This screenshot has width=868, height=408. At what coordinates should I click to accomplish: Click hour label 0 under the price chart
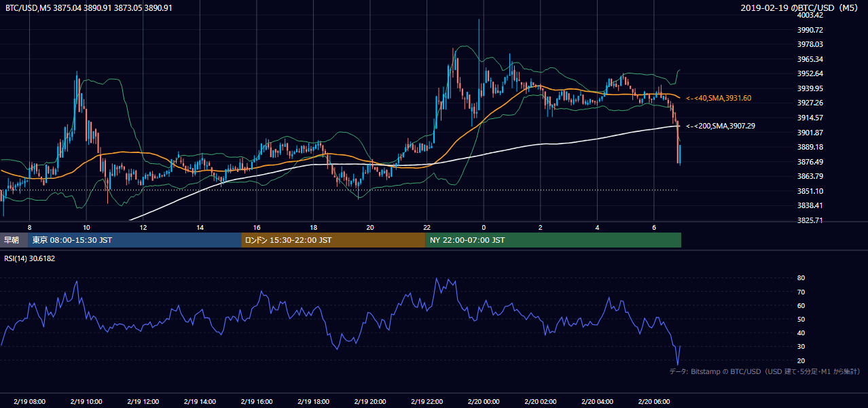(x=484, y=227)
